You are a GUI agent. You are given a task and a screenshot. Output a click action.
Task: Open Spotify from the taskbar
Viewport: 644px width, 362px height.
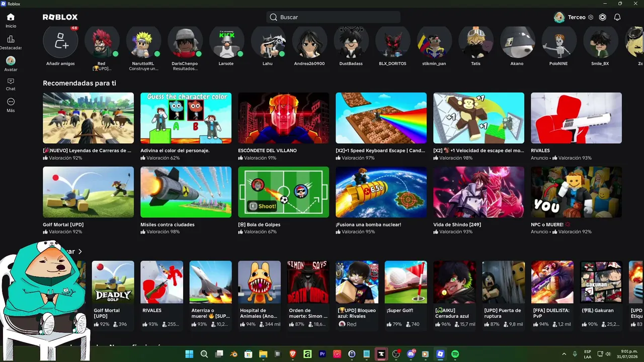click(455, 354)
